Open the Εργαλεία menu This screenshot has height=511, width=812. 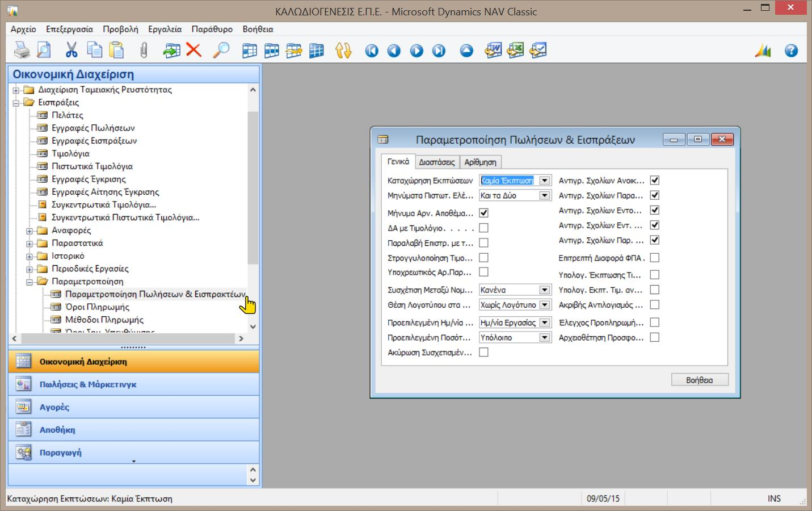click(x=165, y=29)
